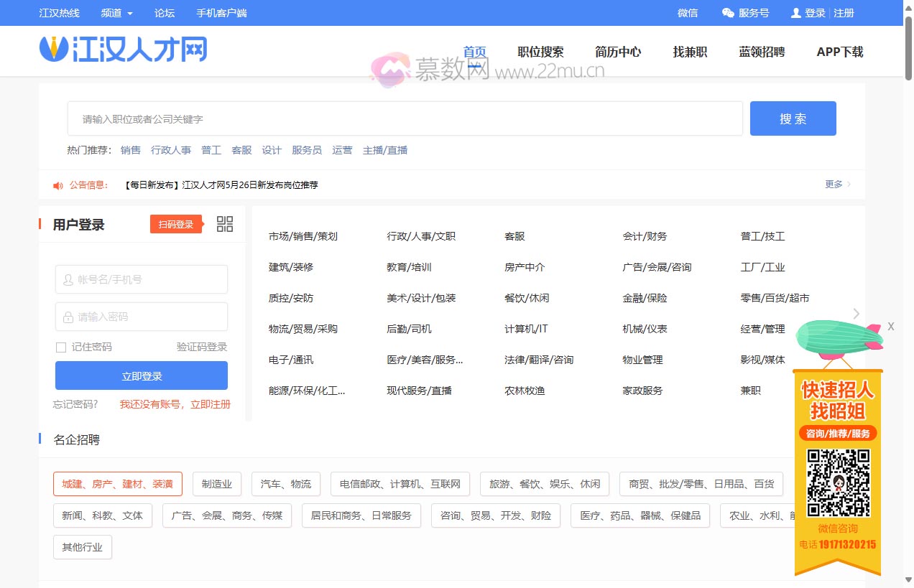The height and width of the screenshot is (588, 914).
Task: Enable the 记住密码 checkbox
Action: coord(60,347)
